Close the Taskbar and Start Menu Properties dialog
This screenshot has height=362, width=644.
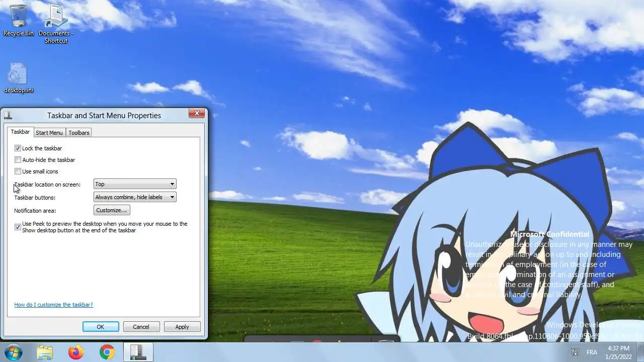coord(197,113)
